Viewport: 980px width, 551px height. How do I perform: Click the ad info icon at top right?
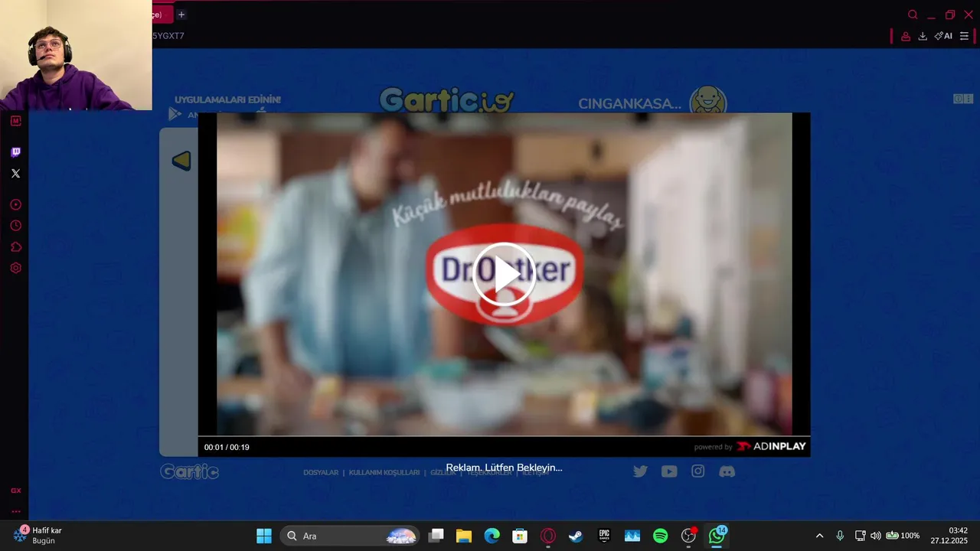pos(959,99)
